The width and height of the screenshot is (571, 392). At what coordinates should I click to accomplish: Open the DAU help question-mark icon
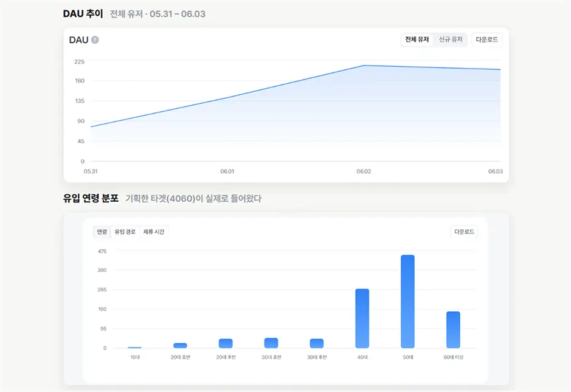click(95, 40)
